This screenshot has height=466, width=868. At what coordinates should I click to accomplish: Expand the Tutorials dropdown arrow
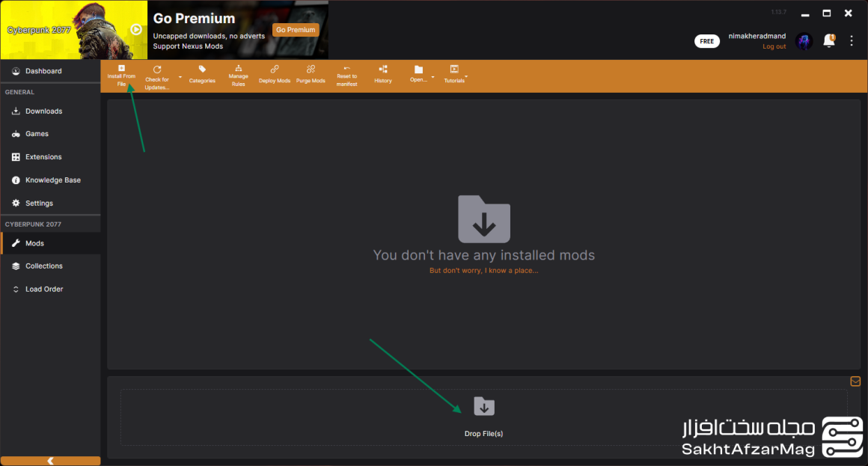coord(467,76)
